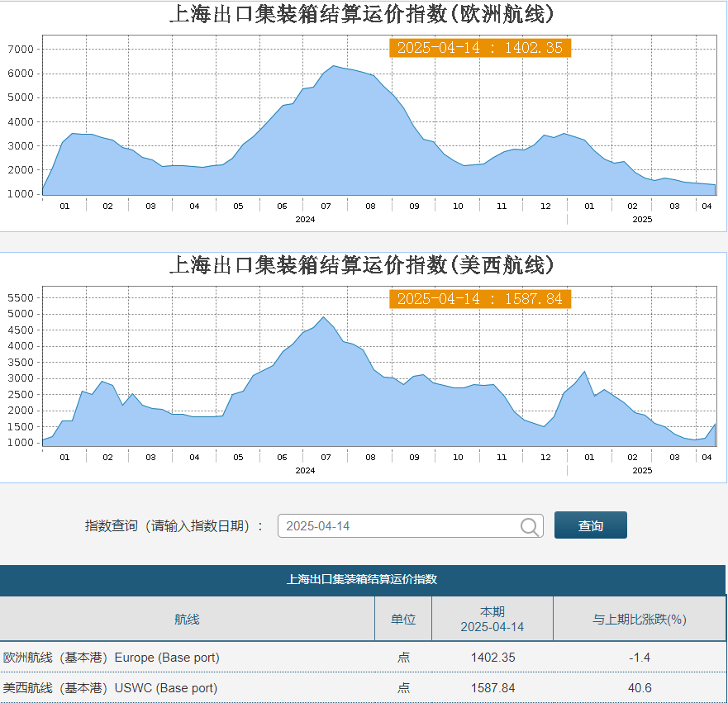This screenshot has height=703, width=728.
Task: Click the 40.6 change percentage cell
Action: (640, 687)
